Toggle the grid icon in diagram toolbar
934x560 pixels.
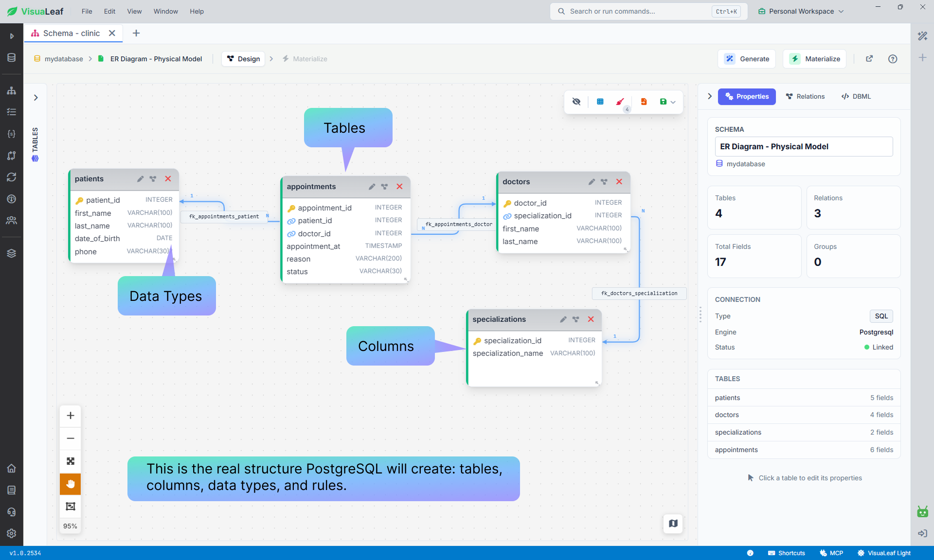click(600, 102)
